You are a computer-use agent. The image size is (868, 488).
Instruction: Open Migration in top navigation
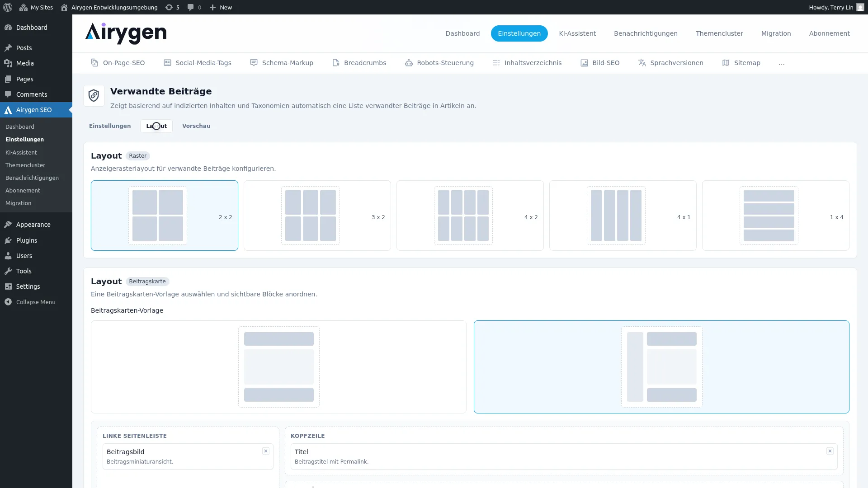(x=776, y=33)
